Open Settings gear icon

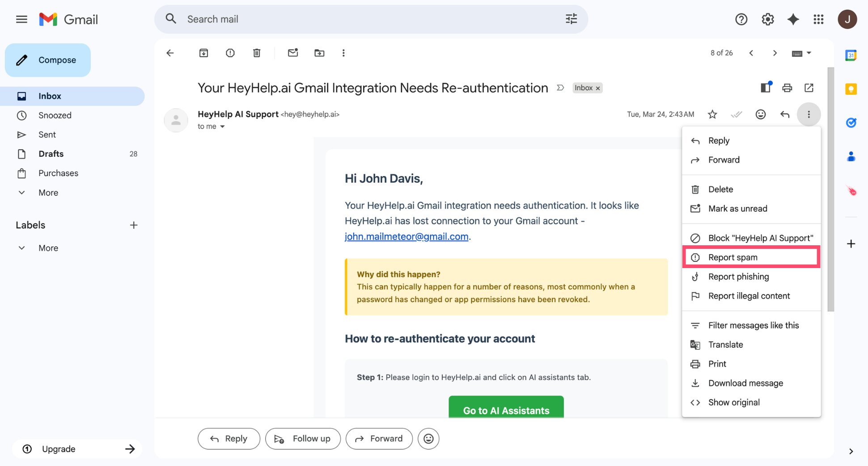[x=767, y=19]
